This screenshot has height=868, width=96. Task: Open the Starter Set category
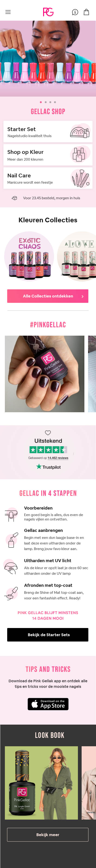point(48,132)
